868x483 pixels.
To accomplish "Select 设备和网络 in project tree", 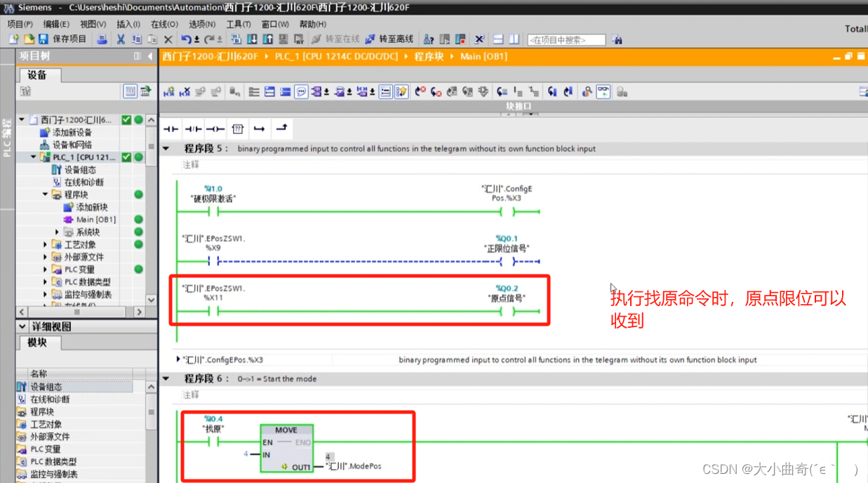I will pos(72,145).
